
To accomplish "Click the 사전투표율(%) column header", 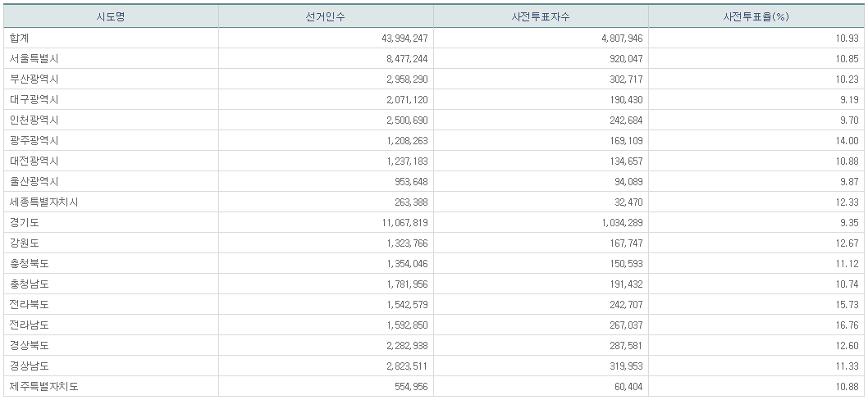I will [756, 16].
